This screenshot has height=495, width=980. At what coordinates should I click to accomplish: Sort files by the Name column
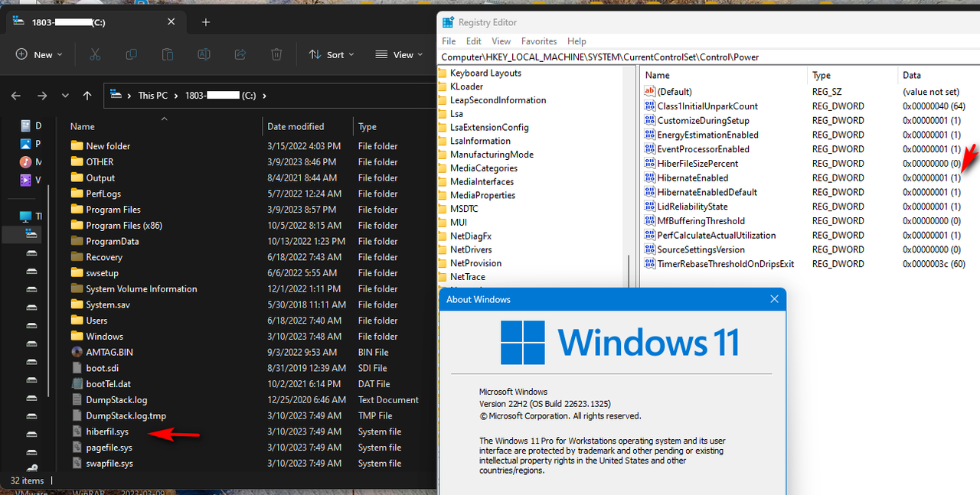(83, 126)
